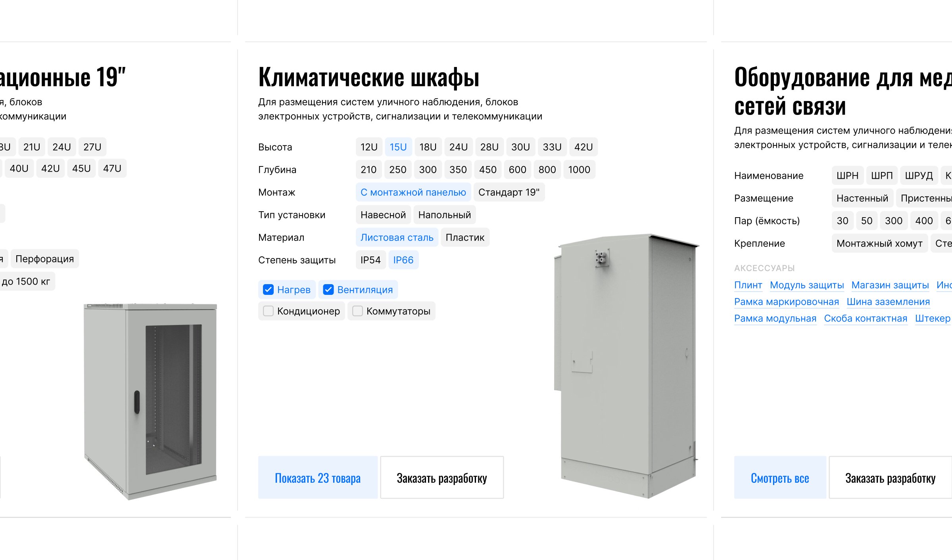Select the 18U height chip
Screen dimensions: 952x560
pos(428,147)
